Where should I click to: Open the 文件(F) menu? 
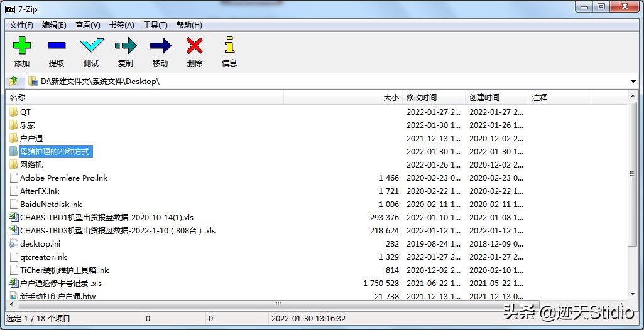tap(21, 25)
